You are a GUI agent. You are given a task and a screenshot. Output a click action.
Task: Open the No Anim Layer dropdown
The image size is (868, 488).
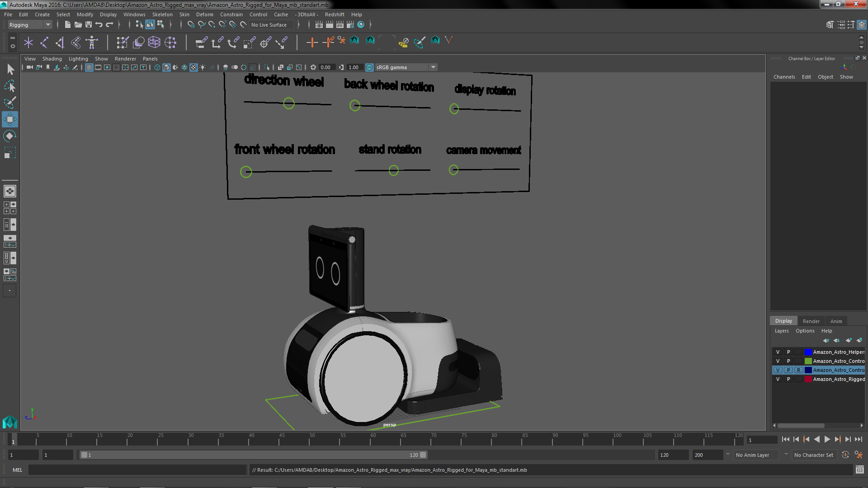click(757, 455)
